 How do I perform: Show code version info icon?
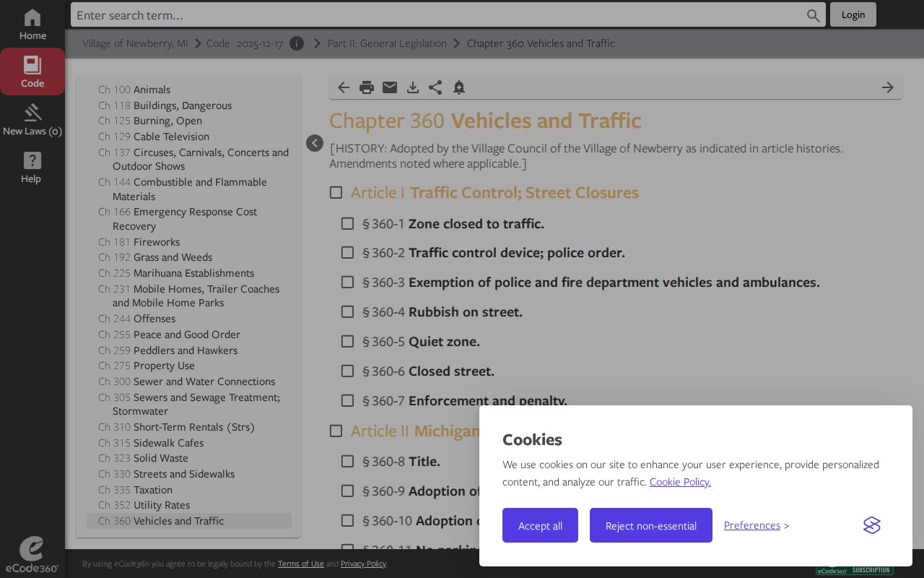click(x=297, y=43)
